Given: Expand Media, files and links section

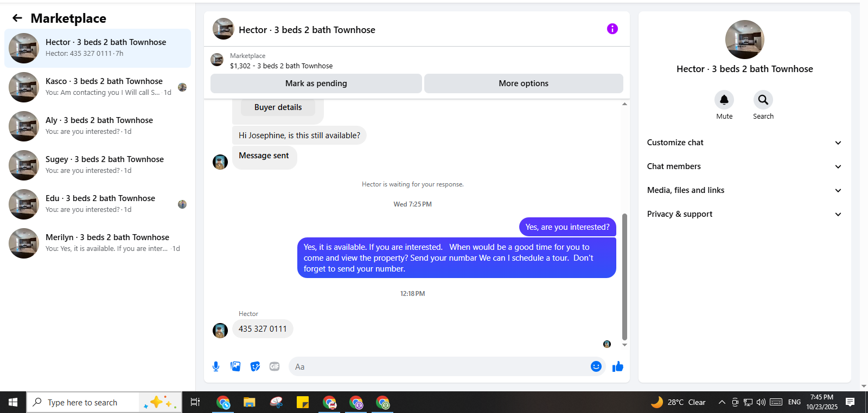Looking at the screenshot, I should pyautogui.click(x=744, y=190).
